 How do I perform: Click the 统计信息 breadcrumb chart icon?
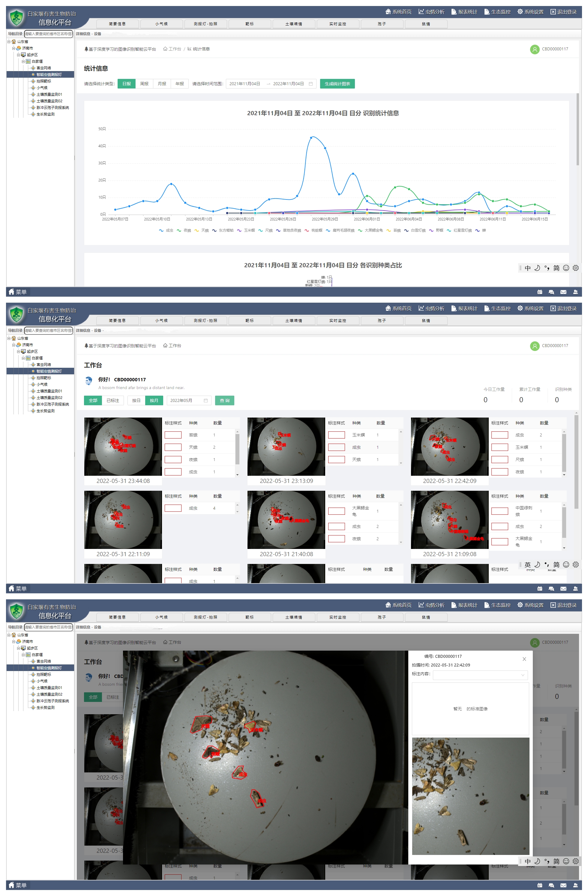189,49
